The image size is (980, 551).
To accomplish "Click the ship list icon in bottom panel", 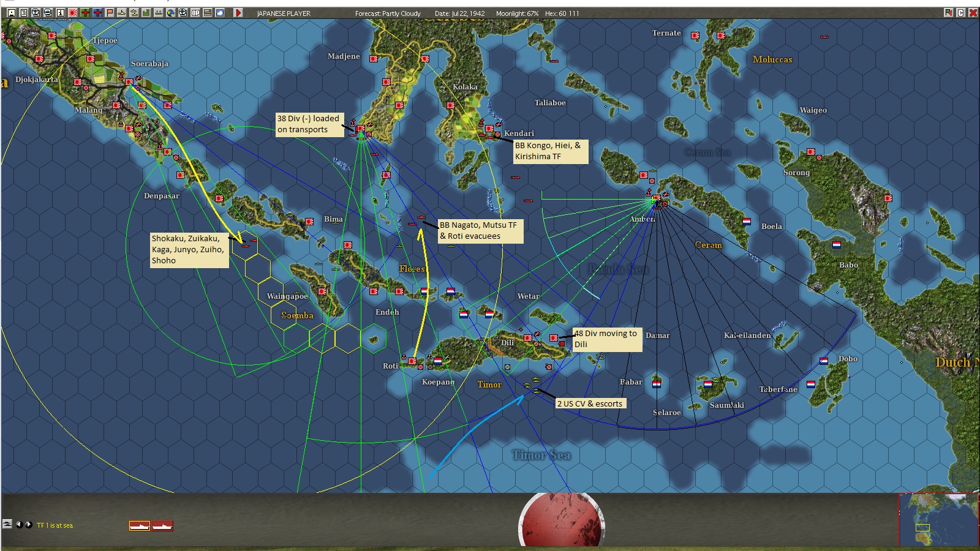I will pyautogui.click(x=7, y=524).
